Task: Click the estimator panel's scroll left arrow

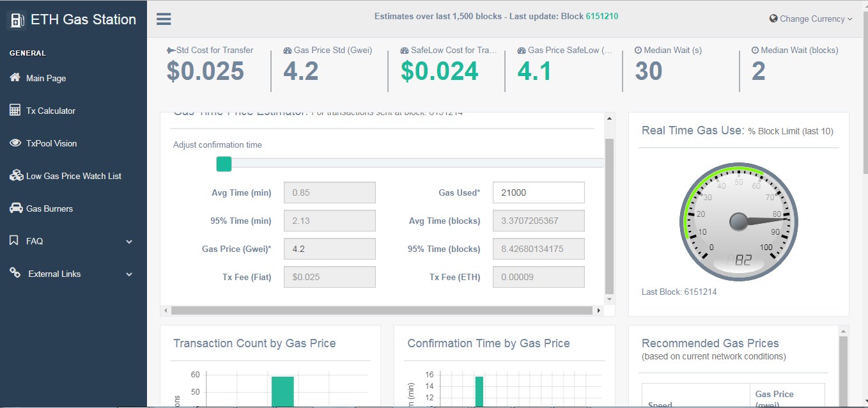Action: 166,310
